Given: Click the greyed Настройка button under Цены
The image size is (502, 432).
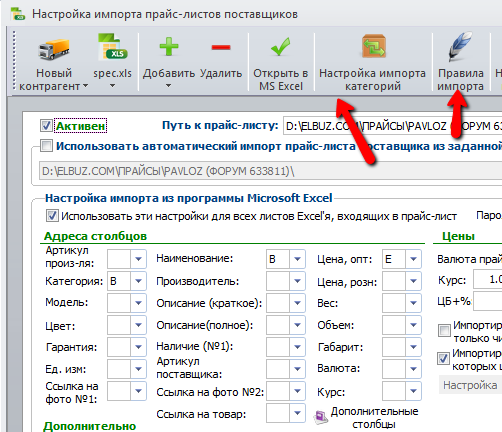Looking at the screenshot, I should pos(470,385).
